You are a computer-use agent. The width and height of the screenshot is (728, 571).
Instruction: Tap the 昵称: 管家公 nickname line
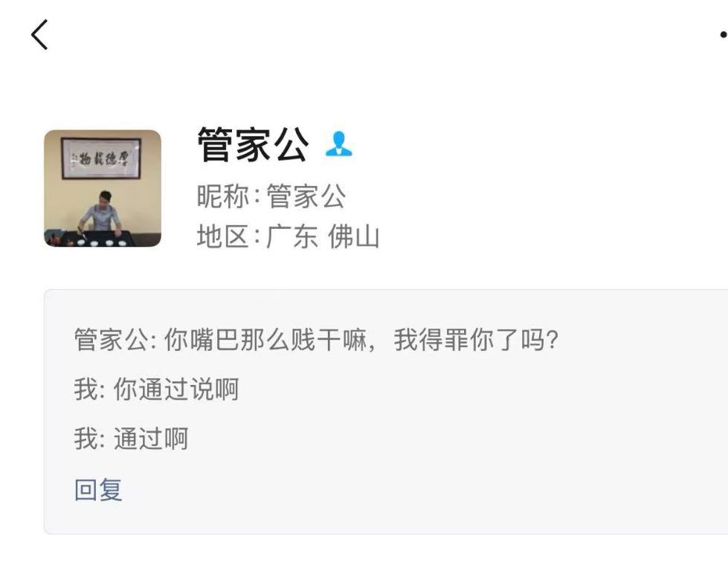[x=271, y=196]
